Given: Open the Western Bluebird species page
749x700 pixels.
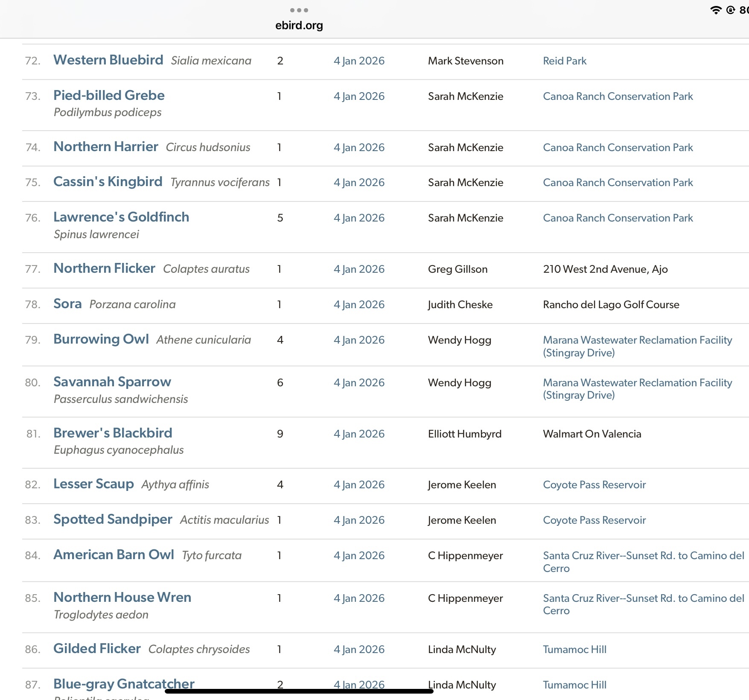Looking at the screenshot, I should click(108, 60).
